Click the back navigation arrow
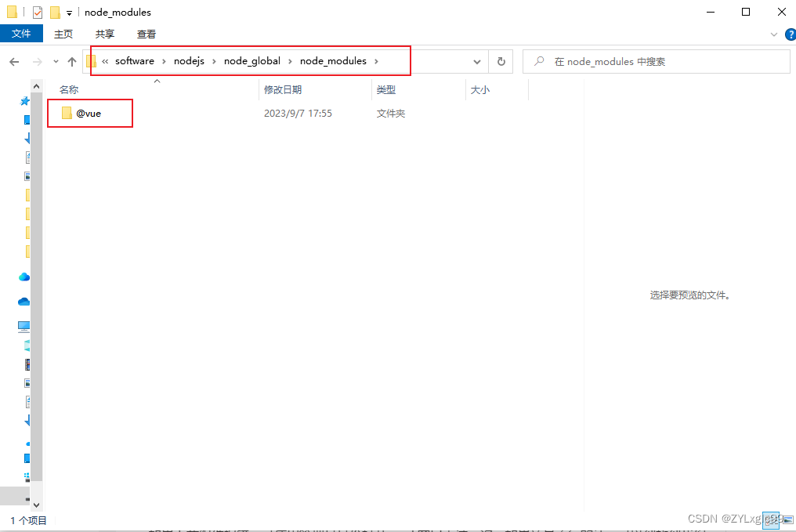The image size is (796, 532). coord(16,60)
